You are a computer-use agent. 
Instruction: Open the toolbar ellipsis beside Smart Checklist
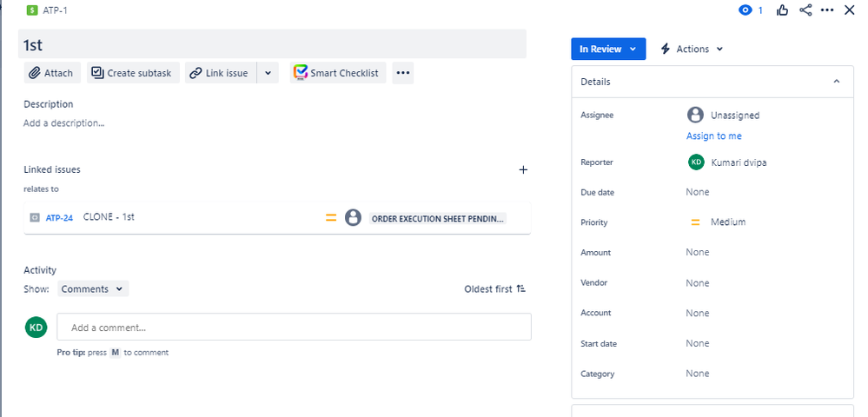tap(403, 73)
